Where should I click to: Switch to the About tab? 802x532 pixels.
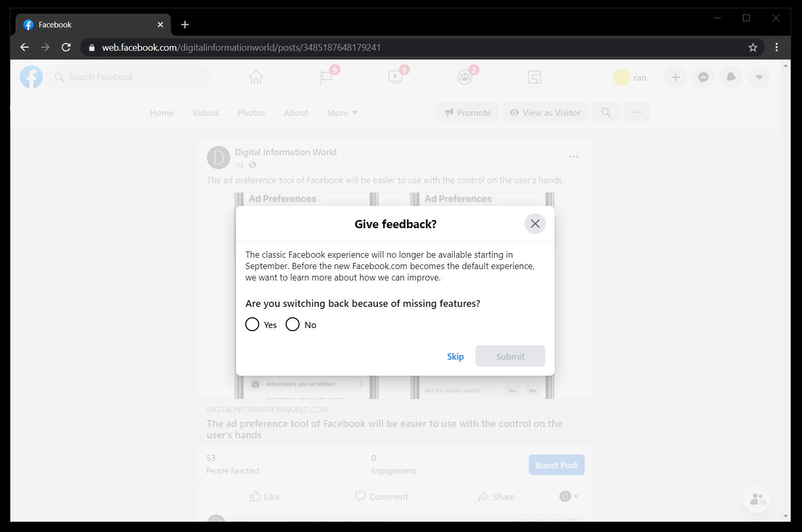point(296,113)
